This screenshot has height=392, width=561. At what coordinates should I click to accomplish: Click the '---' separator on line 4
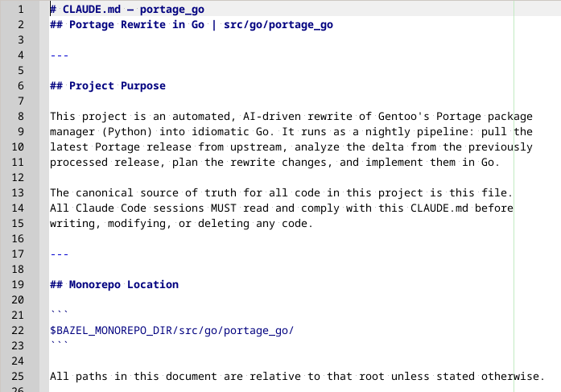60,56
